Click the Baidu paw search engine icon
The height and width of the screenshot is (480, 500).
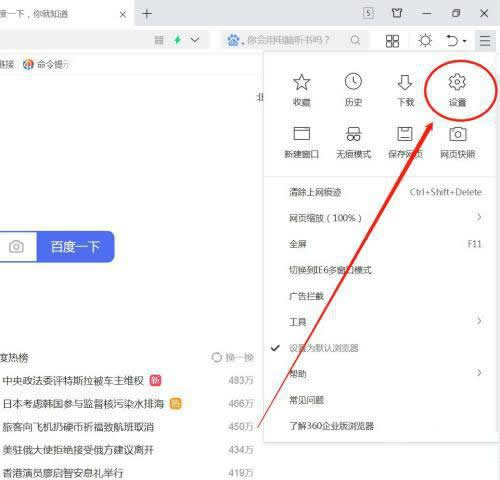(233, 40)
